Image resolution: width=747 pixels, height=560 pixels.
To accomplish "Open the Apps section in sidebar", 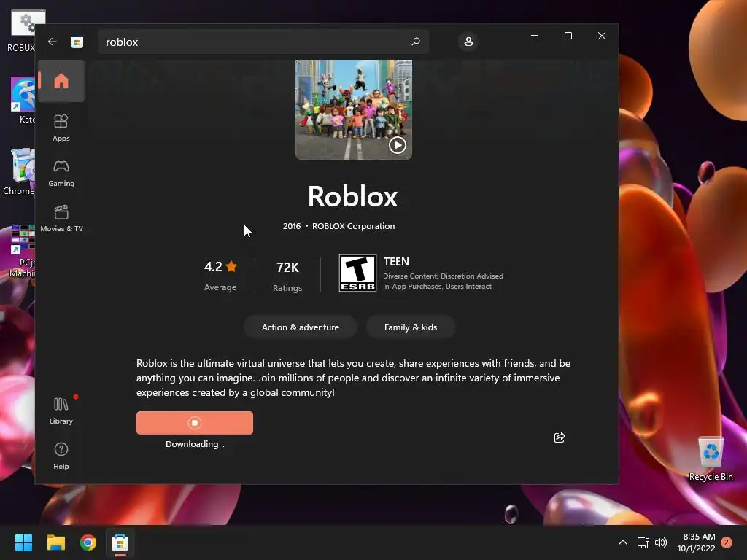I will 61,128.
